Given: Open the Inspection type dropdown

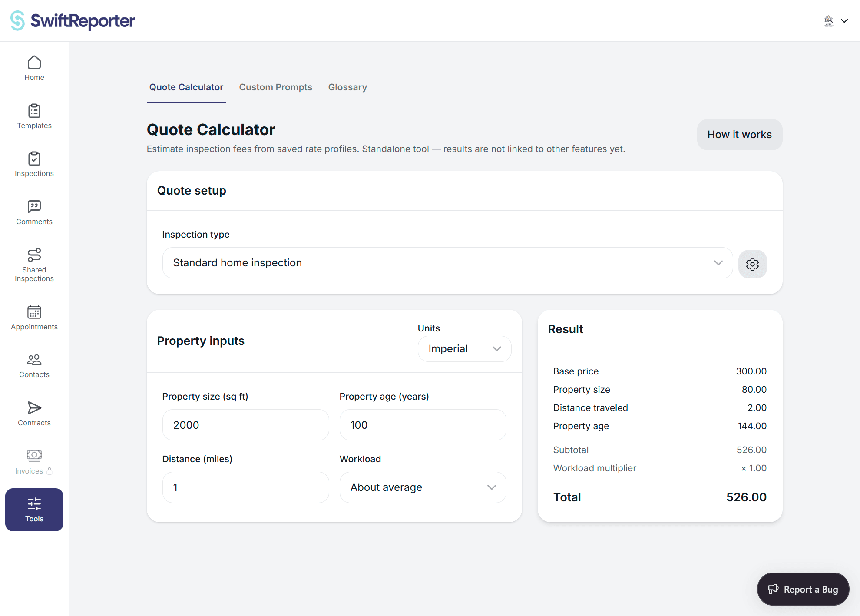Looking at the screenshot, I should click(x=447, y=263).
